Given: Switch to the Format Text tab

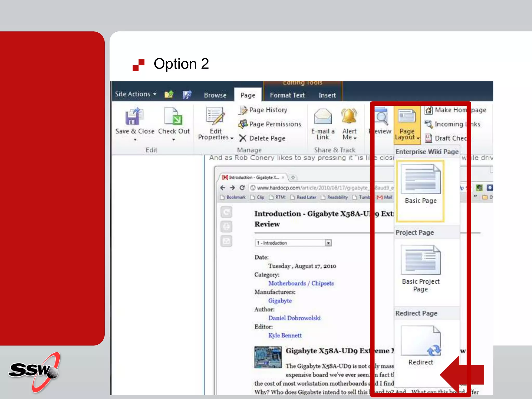Looking at the screenshot, I should click(287, 95).
